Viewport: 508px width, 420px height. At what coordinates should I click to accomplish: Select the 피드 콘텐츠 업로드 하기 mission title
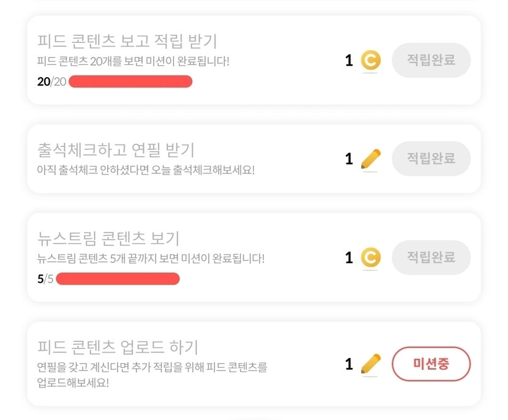[118, 347]
